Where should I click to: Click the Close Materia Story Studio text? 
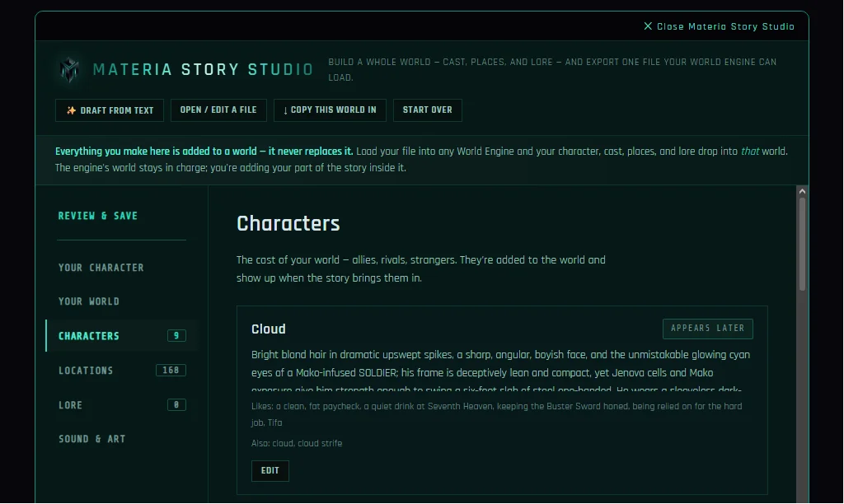[x=725, y=26]
